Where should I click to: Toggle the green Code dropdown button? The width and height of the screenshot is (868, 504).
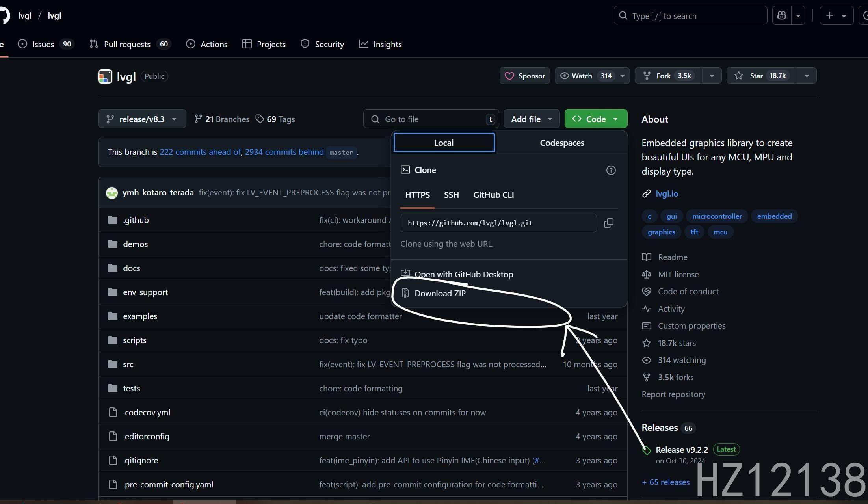pyautogui.click(x=596, y=119)
